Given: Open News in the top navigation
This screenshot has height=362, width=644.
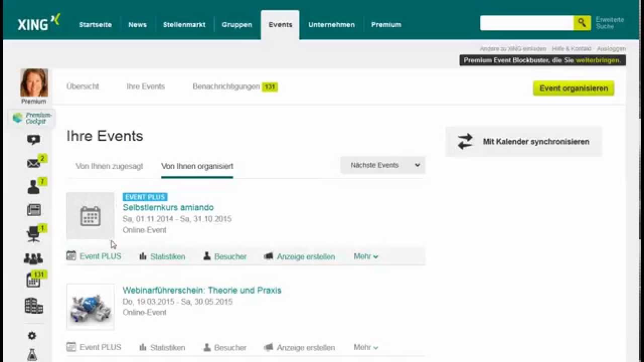Looking at the screenshot, I should pos(137,25).
